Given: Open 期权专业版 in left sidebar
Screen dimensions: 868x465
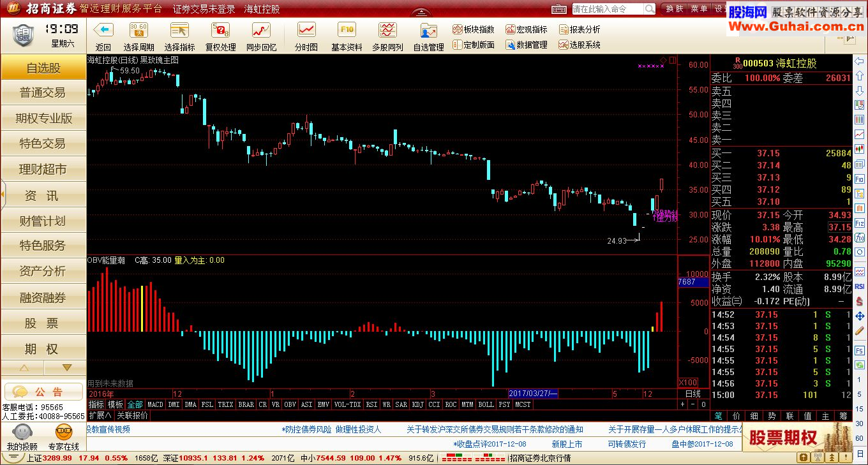Looking at the screenshot, I should [x=43, y=118].
